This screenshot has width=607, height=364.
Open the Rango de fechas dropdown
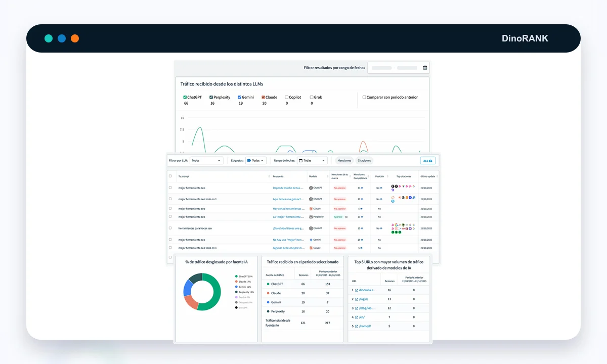(312, 160)
